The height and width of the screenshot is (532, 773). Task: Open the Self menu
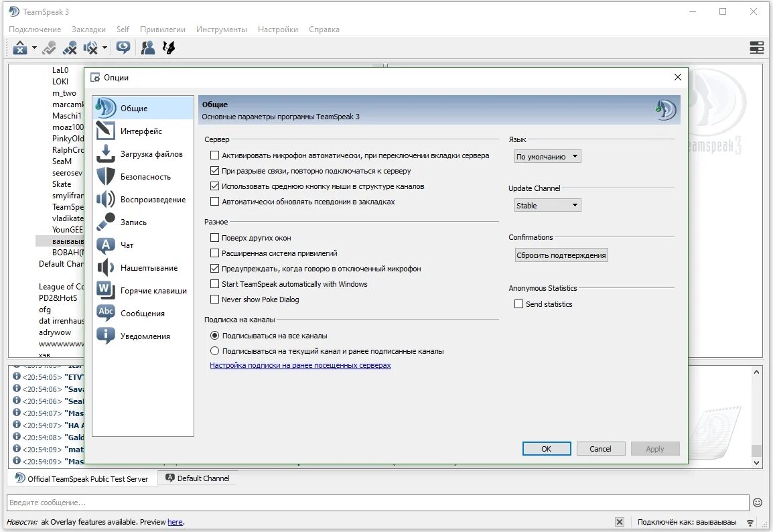pos(123,29)
